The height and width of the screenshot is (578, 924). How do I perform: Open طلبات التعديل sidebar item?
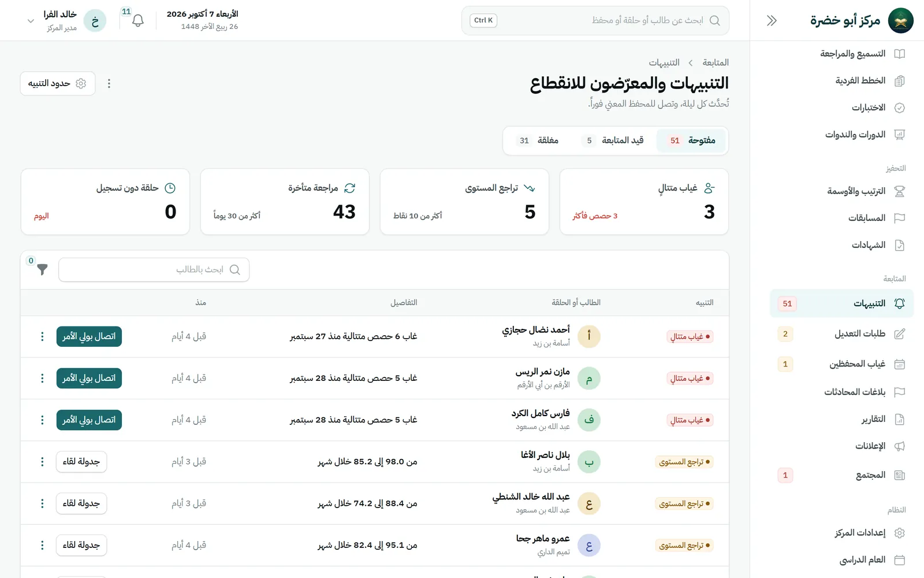(x=842, y=334)
